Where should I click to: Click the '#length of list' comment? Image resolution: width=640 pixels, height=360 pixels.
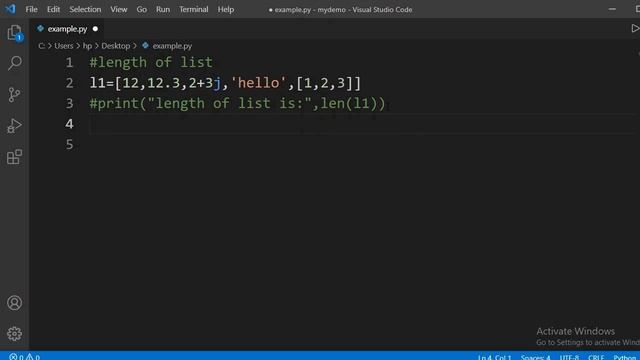151,62
